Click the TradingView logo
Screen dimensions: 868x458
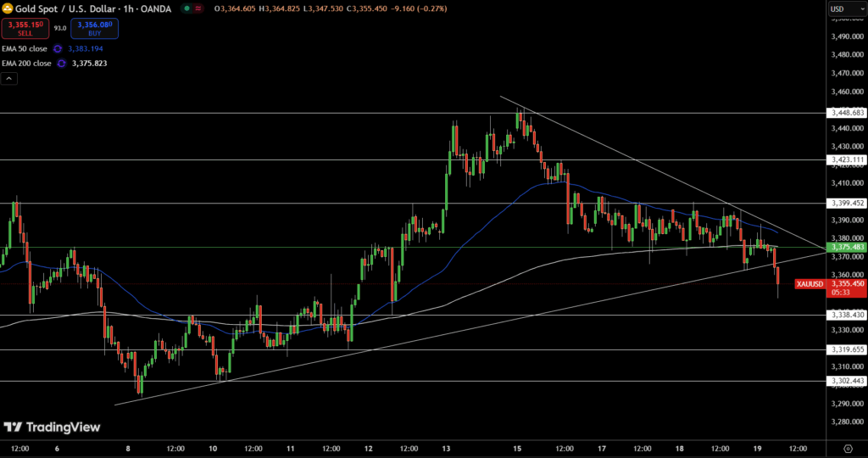tap(51, 427)
